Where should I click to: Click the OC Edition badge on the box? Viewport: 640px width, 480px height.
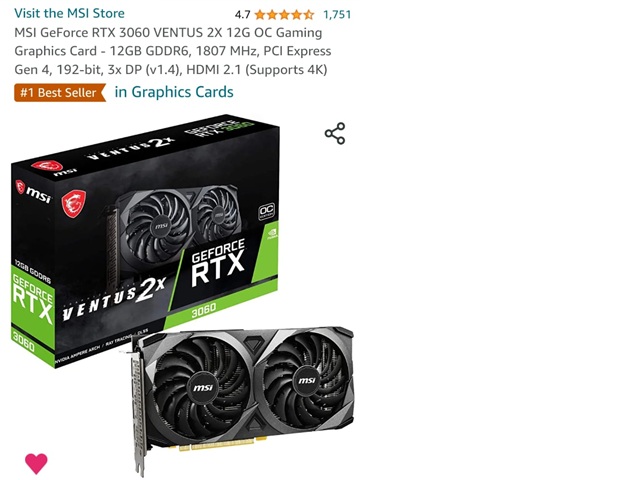(267, 211)
